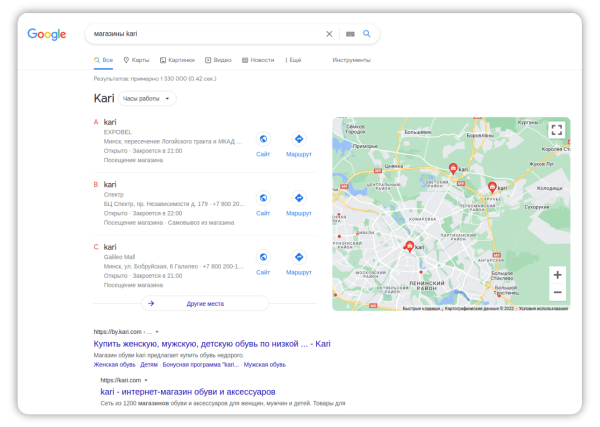Viewport: 600px width, 427px height.
Task: Click the Ленинский район label on the map
Action: 427,285
